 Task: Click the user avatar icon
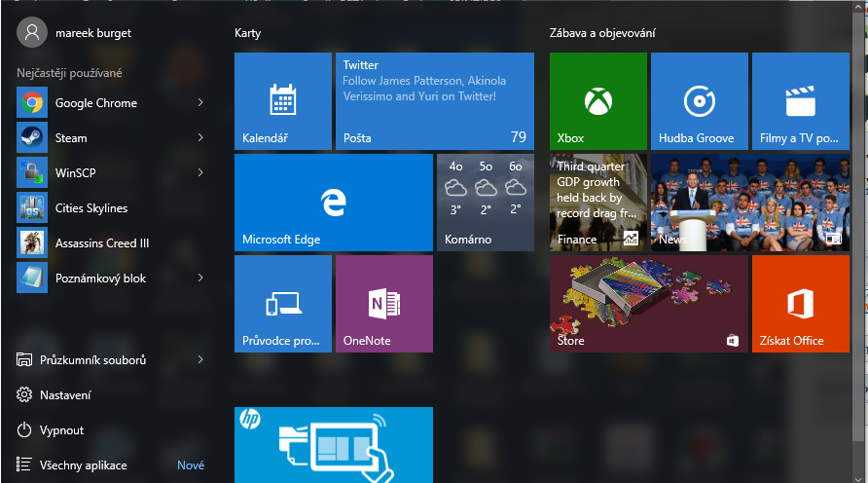[32, 32]
